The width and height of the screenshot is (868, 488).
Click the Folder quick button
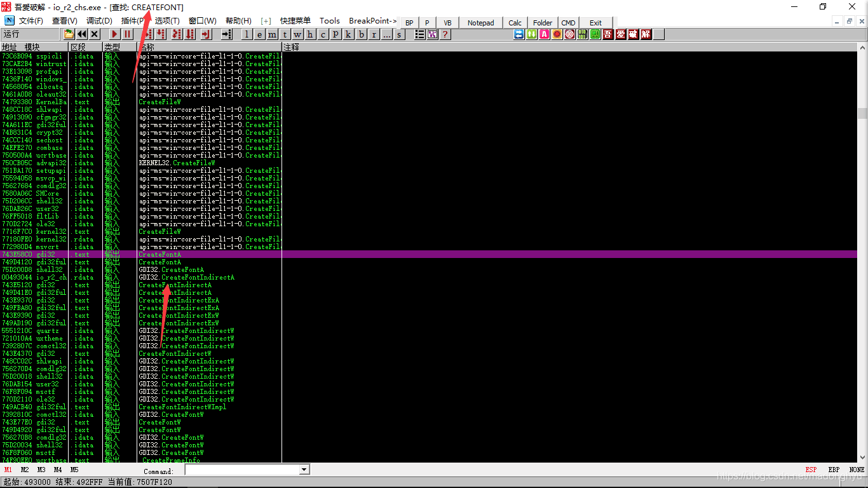point(543,23)
